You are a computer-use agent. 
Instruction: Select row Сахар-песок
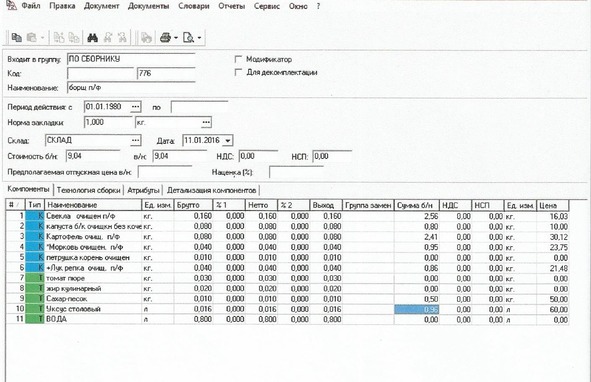tap(288, 299)
